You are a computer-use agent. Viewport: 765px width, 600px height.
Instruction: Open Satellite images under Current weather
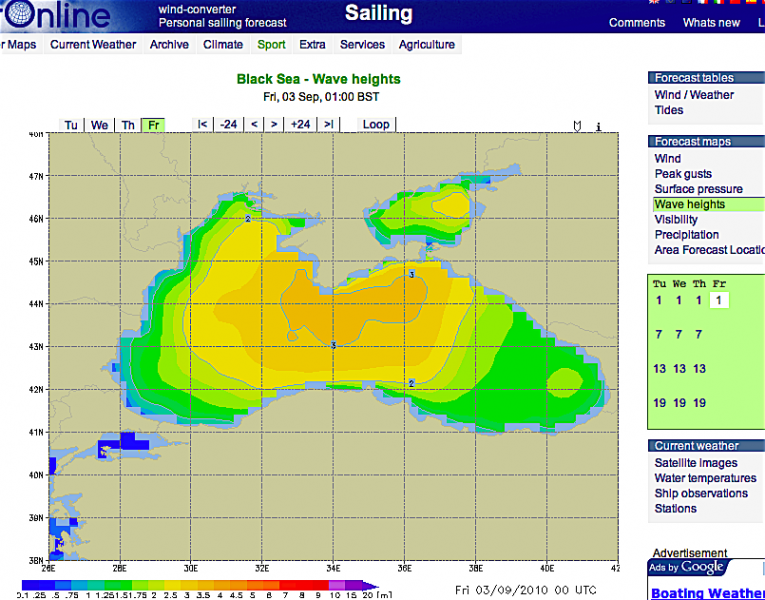point(696,463)
